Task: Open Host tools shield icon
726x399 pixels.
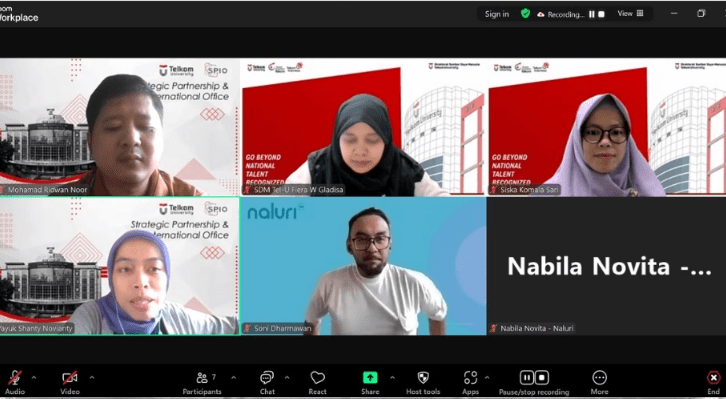Action: (x=423, y=378)
